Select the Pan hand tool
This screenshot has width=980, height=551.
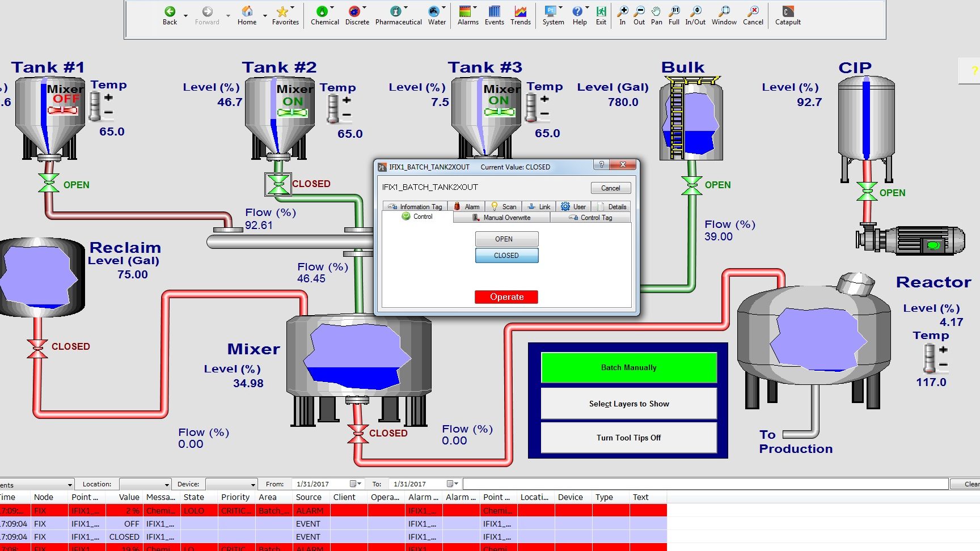[656, 12]
